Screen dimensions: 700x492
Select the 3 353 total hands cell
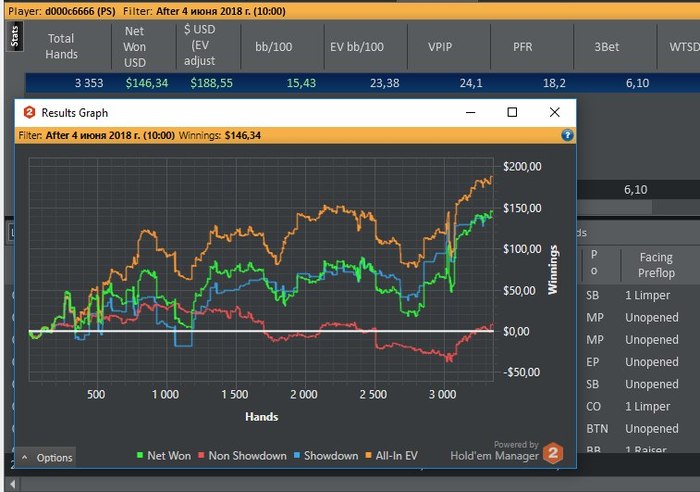coord(89,83)
